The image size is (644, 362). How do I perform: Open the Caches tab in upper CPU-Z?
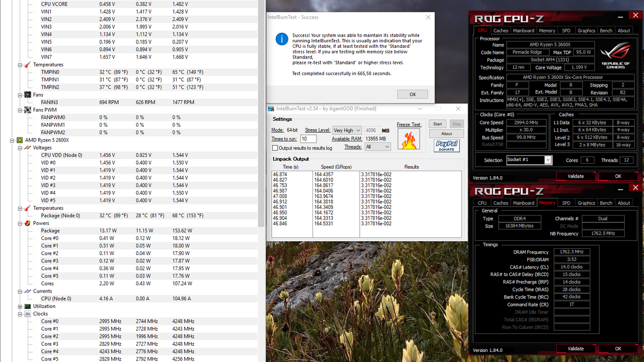click(x=501, y=31)
